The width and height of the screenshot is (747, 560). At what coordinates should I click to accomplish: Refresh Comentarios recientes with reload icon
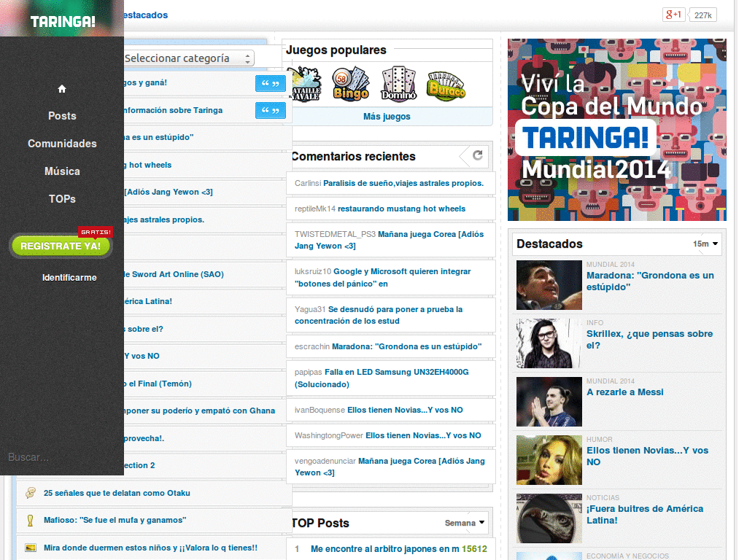click(x=477, y=155)
